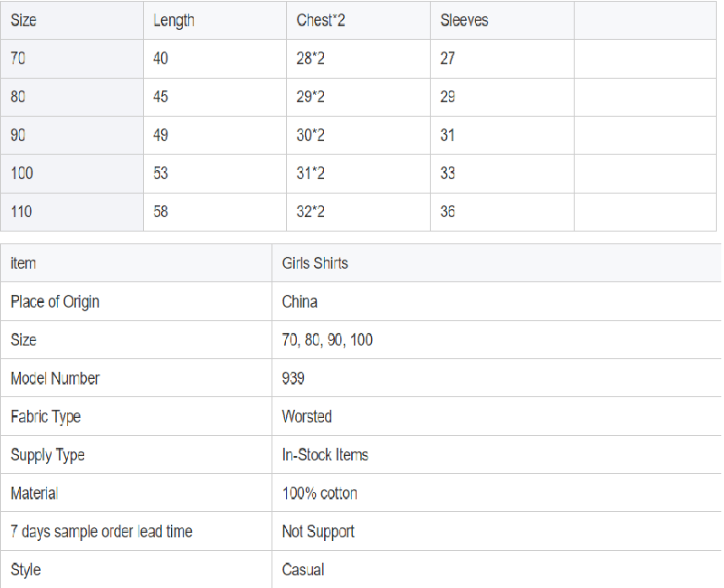724x588 pixels.
Task: Select the length value 58
Action: (x=161, y=212)
